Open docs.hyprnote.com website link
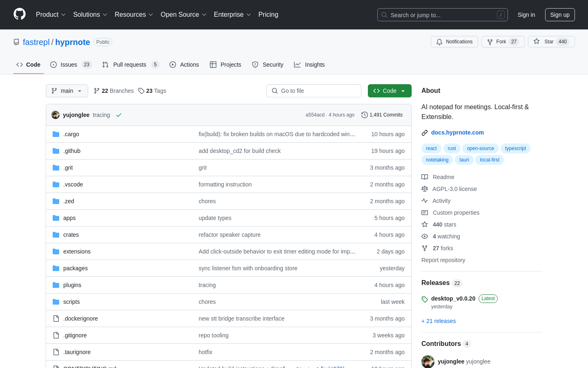 [x=457, y=132]
